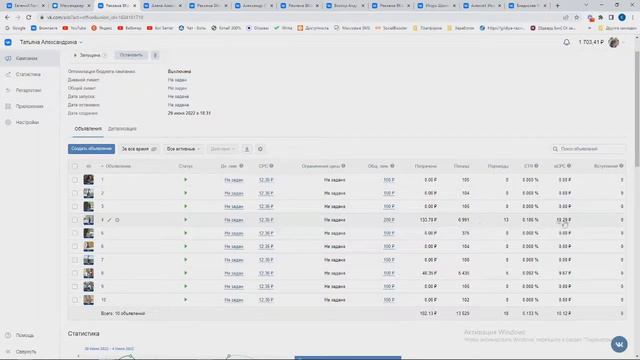The height and width of the screenshot is (360, 640).
Task: Open the За все время period selector
Action: [139, 149]
